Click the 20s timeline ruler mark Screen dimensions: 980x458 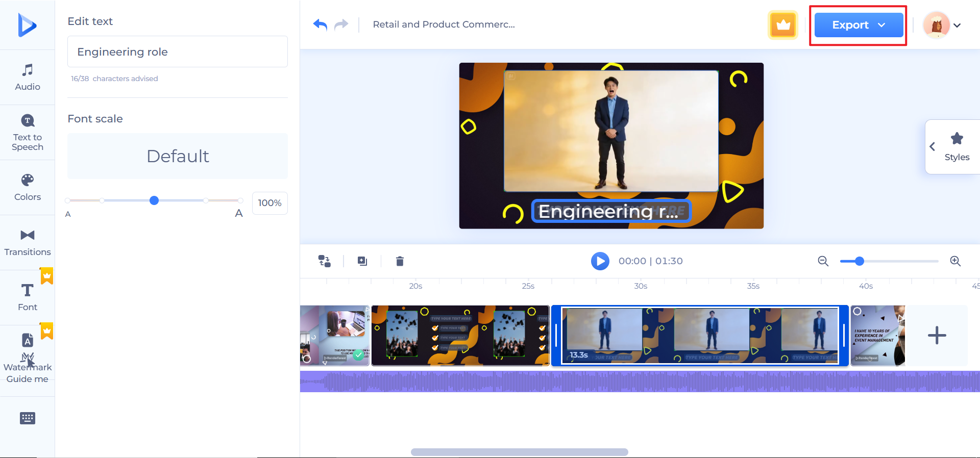pyautogui.click(x=415, y=286)
